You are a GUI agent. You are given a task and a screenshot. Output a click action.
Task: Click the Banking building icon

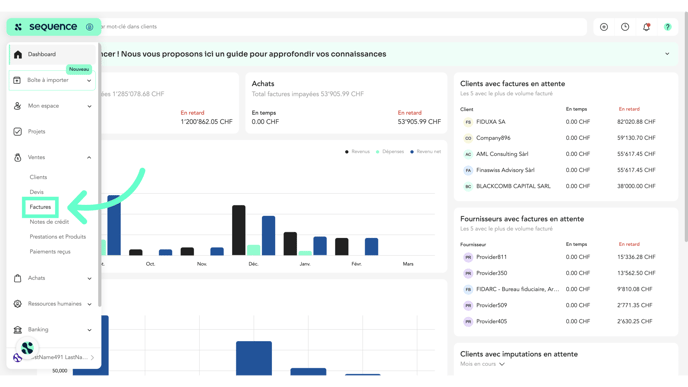[18, 330]
